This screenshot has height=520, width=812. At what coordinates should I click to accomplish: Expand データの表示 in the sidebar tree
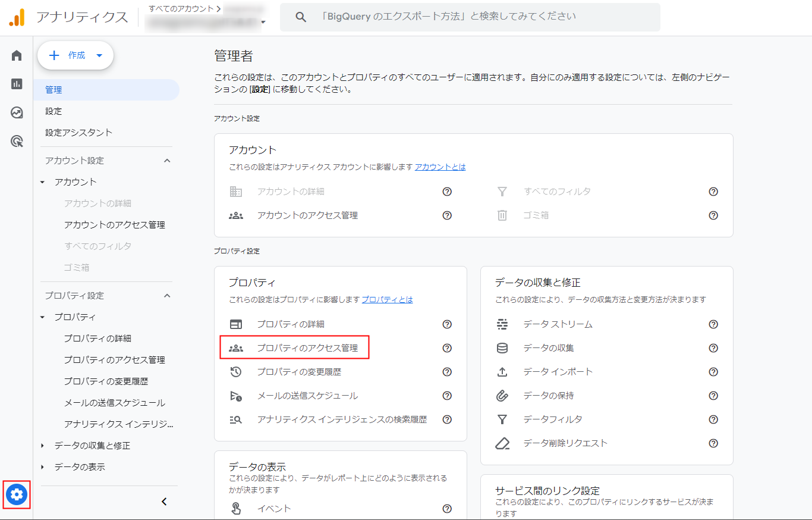(x=42, y=467)
